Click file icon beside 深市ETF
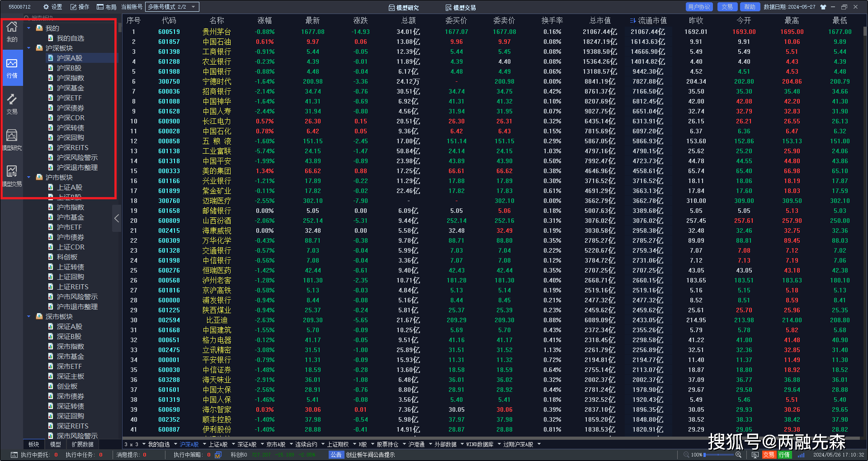This screenshot has height=461, width=868. tap(51, 366)
